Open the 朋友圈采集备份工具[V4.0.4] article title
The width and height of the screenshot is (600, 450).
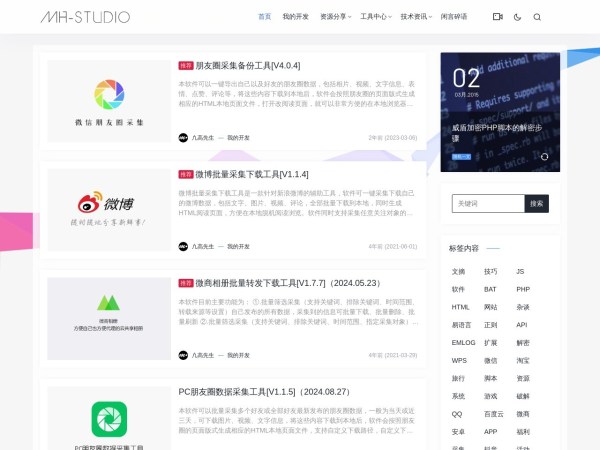(x=247, y=65)
